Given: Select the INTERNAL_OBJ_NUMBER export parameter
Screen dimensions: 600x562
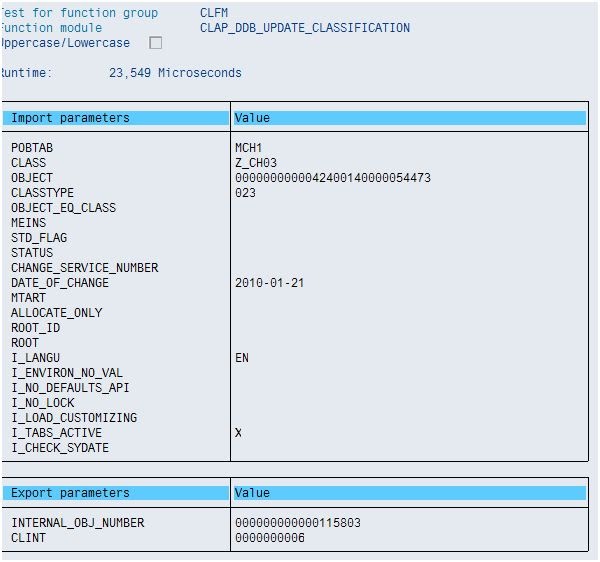Looking at the screenshot, I should pyautogui.click(x=78, y=523).
